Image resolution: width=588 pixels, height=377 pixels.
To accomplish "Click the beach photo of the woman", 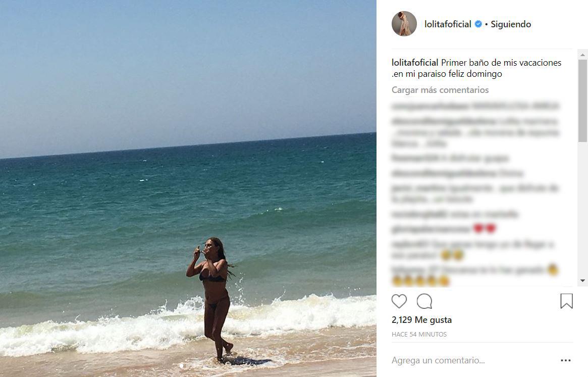I will [188, 188].
